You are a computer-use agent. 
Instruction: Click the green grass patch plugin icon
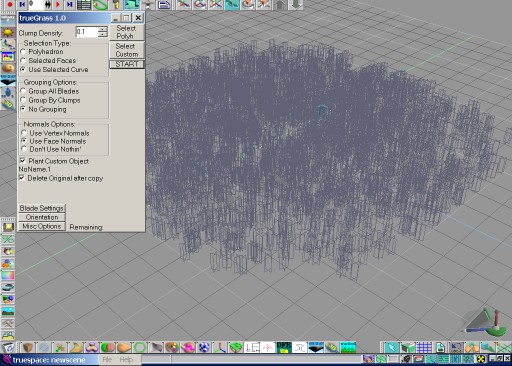click(236, 347)
